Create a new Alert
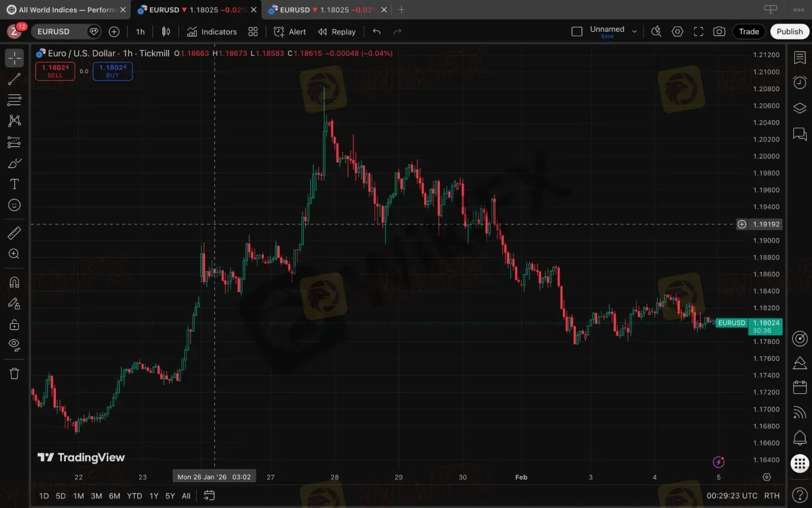Image resolution: width=812 pixels, height=508 pixels. click(290, 32)
